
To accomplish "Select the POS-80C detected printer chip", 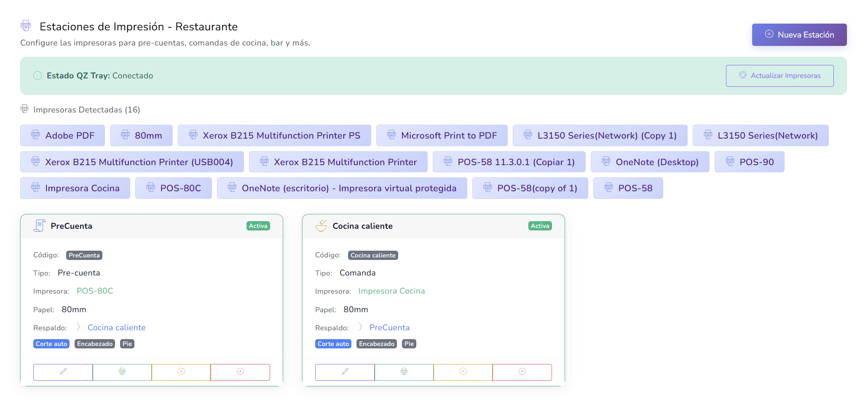I will click(173, 188).
